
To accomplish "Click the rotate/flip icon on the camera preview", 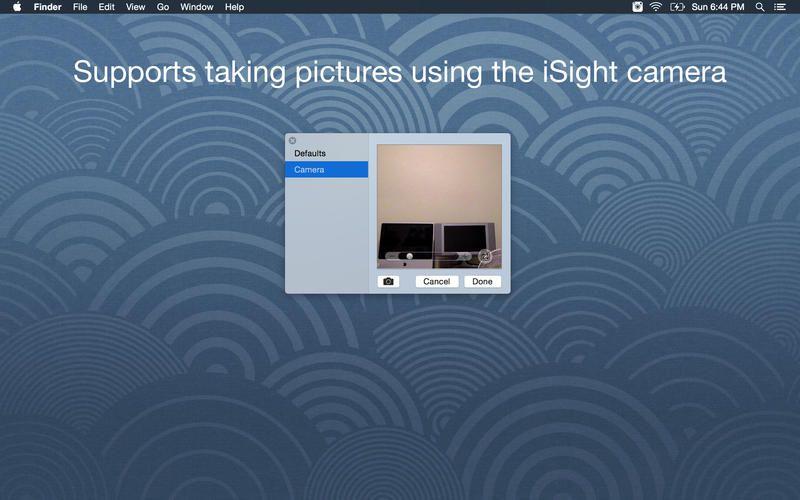I will [x=485, y=256].
